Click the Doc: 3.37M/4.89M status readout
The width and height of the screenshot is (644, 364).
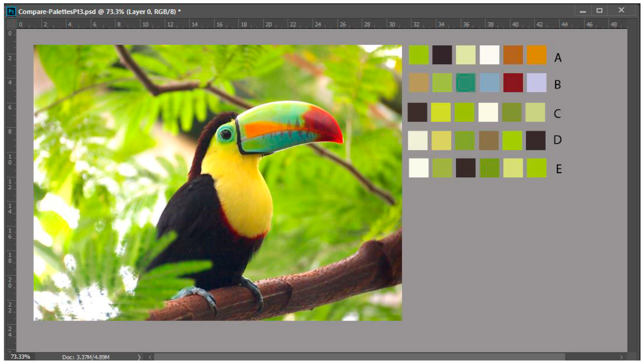click(x=86, y=357)
